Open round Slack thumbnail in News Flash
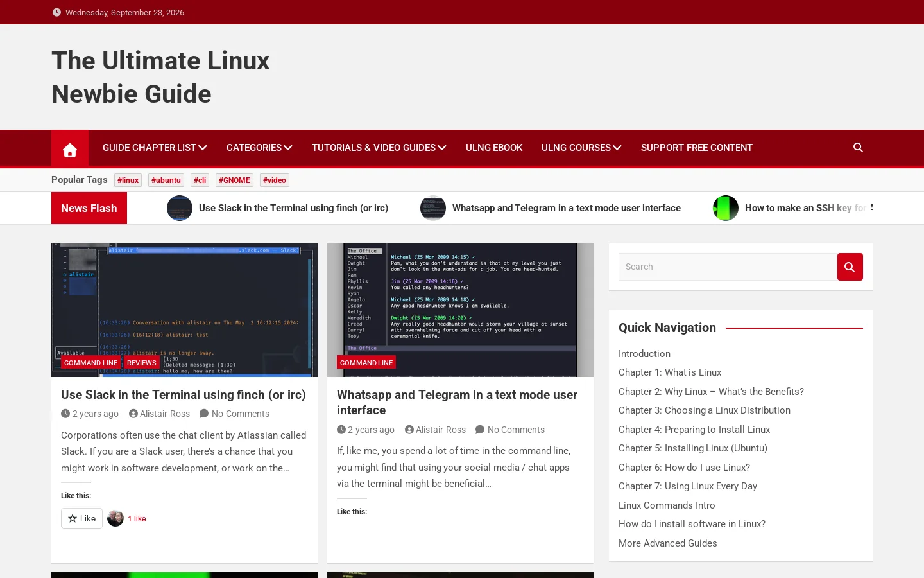The height and width of the screenshot is (578, 924). click(180, 208)
